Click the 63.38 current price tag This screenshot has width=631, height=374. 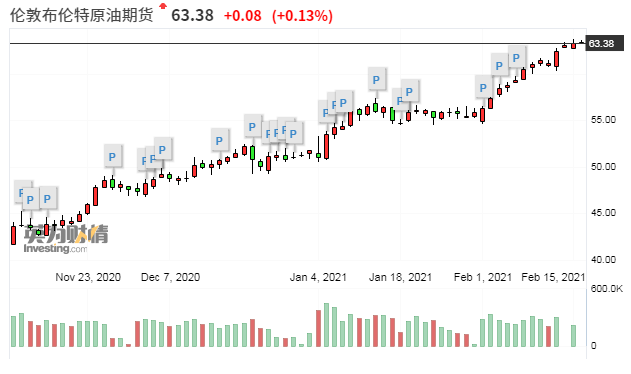click(605, 43)
